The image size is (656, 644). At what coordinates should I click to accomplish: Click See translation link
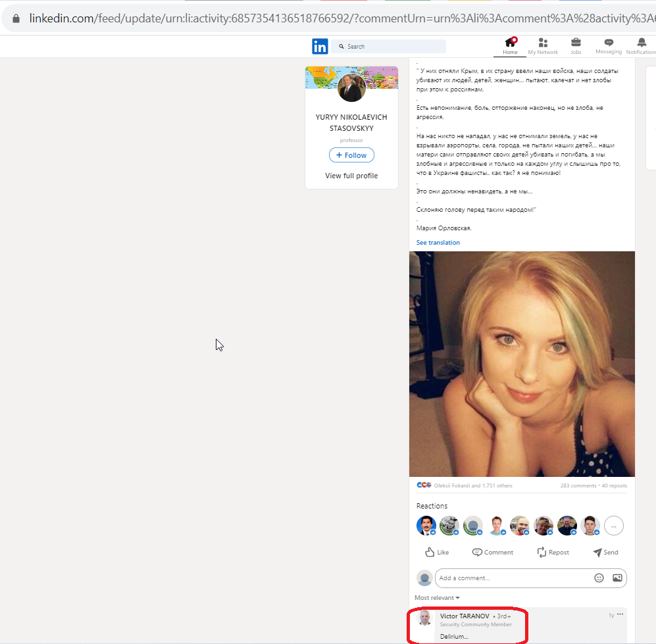(438, 243)
